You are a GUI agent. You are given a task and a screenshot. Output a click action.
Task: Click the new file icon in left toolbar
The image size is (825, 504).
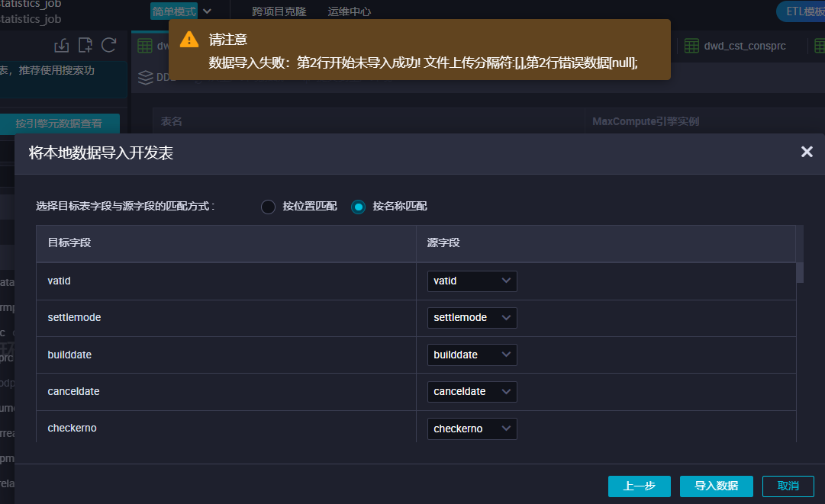(85, 45)
